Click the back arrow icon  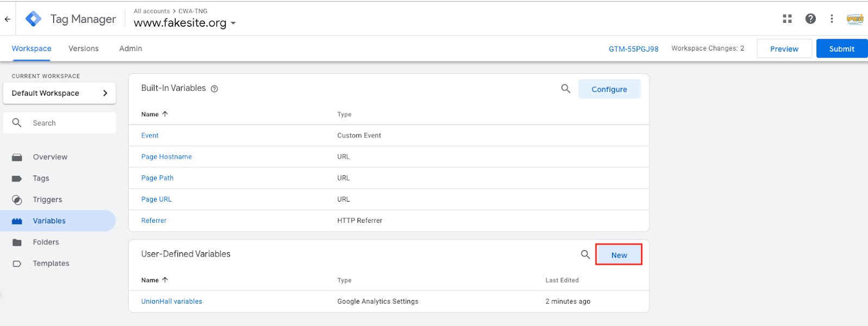click(8, 19)
